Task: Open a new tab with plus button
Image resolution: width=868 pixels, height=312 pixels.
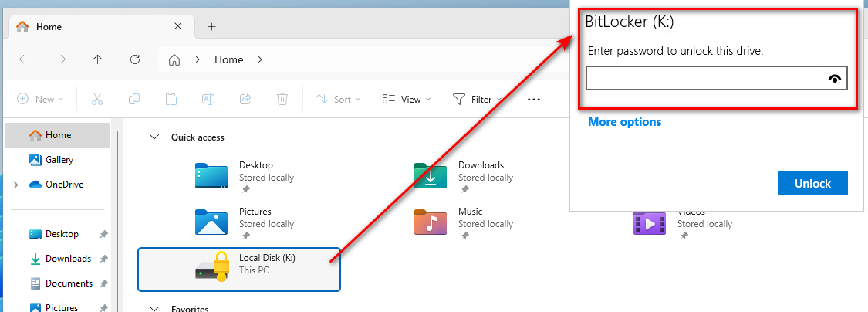Action: [x=211, y=26]
